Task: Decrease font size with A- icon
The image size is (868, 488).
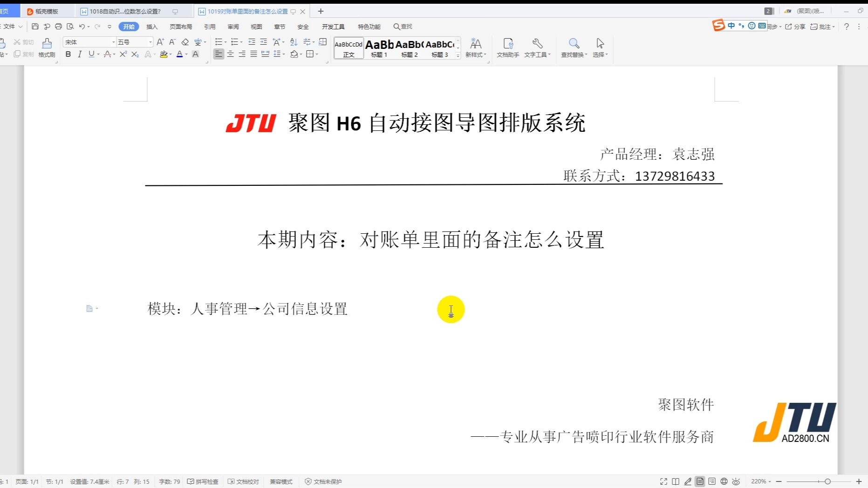Action: (x=172, y=42)
